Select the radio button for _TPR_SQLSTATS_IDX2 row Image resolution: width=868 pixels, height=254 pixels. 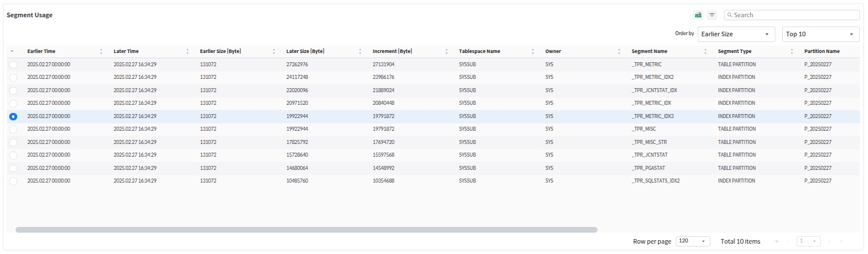click(x=13, y=181)
